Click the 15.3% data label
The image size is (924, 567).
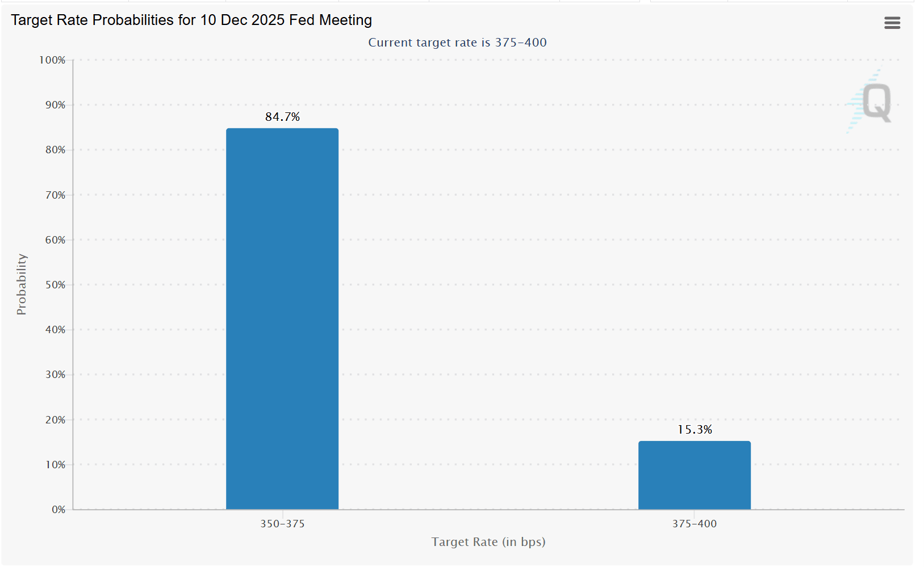click(x=695, y=430)
